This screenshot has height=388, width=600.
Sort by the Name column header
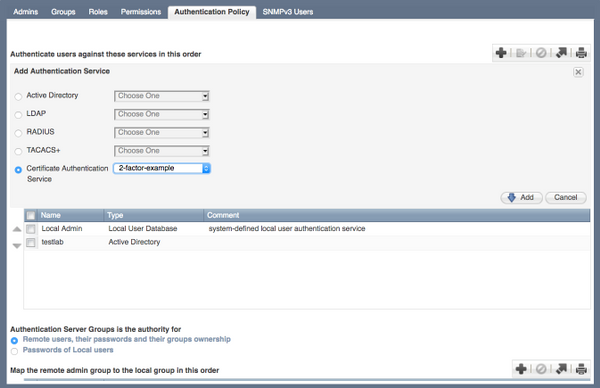click(x=70, y=215)
